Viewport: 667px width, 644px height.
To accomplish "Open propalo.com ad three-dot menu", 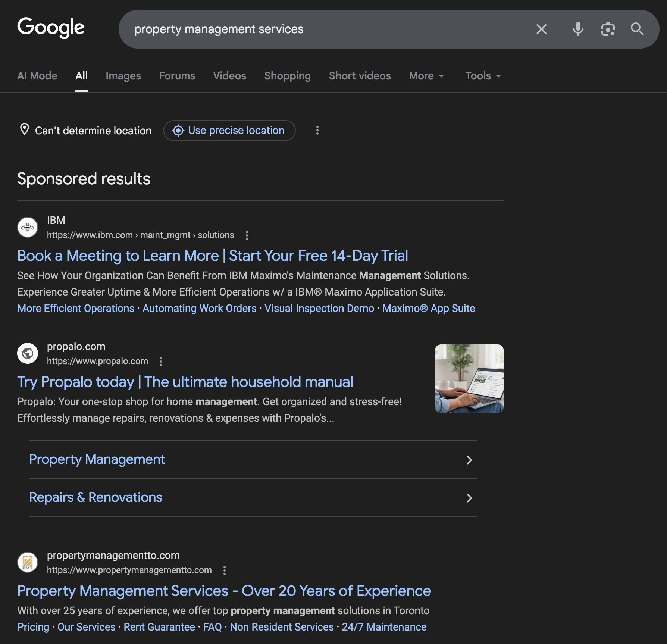I will click(161, 361).
